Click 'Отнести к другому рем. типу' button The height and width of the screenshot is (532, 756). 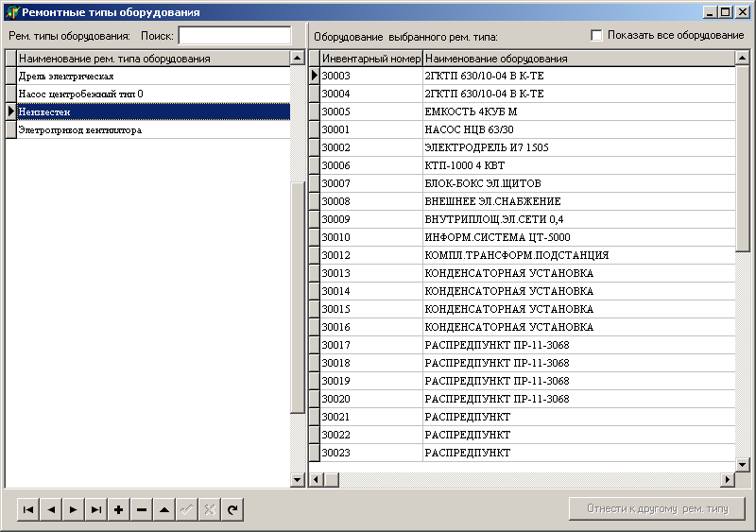point(657,508)
